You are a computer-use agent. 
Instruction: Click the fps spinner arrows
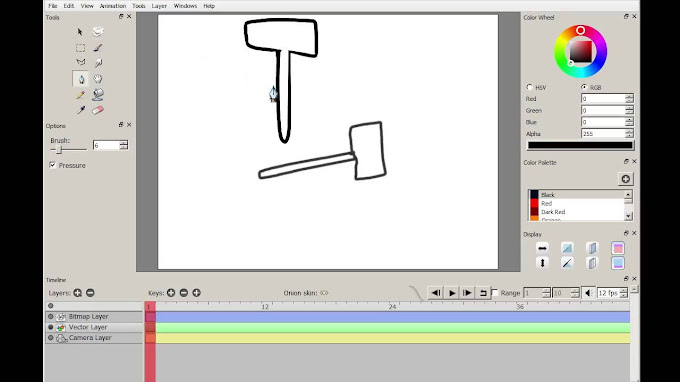[x=623, y=293]
